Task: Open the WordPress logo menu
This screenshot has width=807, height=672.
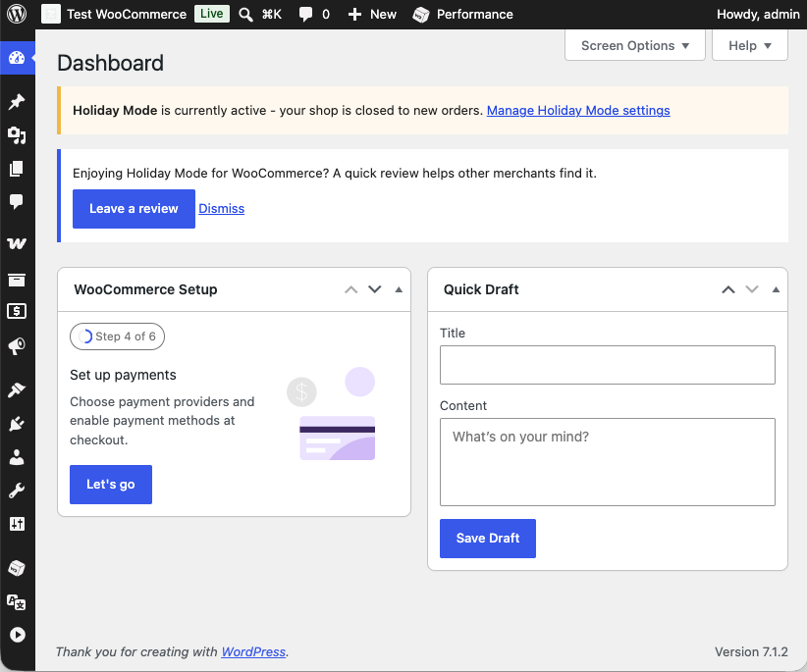Action: [17, 14]
